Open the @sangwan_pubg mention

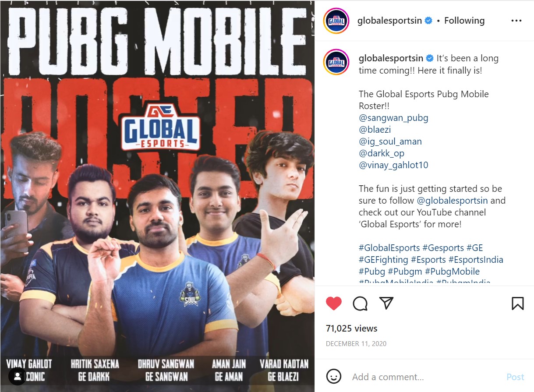393,118
